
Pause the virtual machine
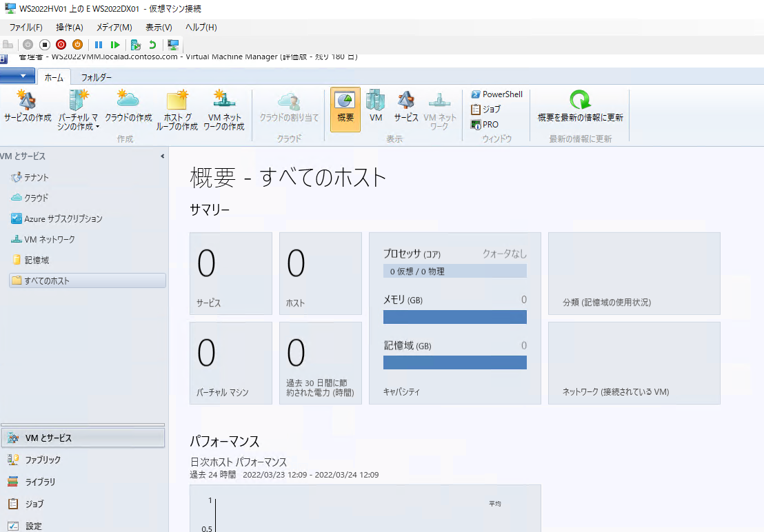[x=99, y=45]
